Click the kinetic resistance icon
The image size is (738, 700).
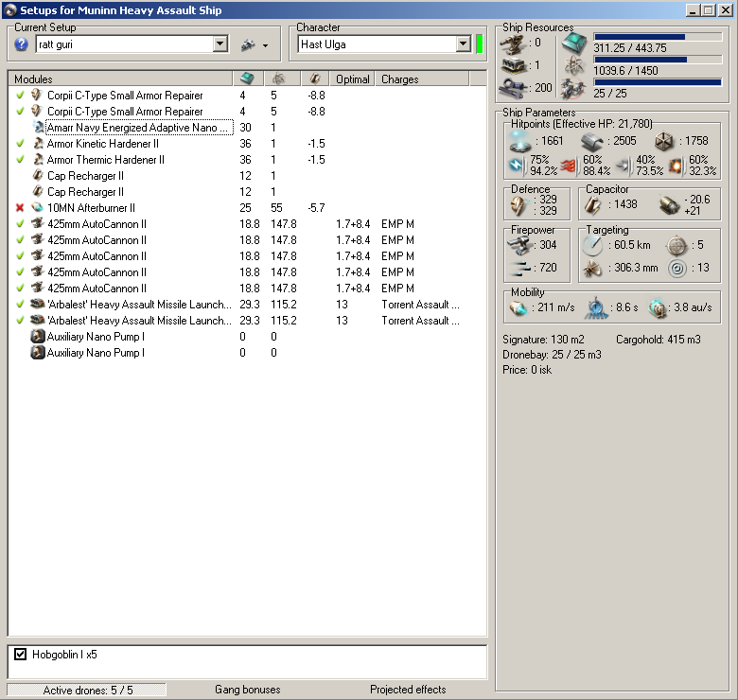coord(624,166)
